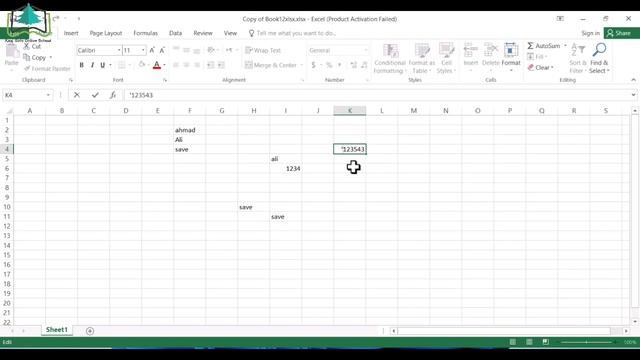This screenshot has width=640, height=360.
Task: Open Conditional Formatting menu
Action: click(390, 58)
